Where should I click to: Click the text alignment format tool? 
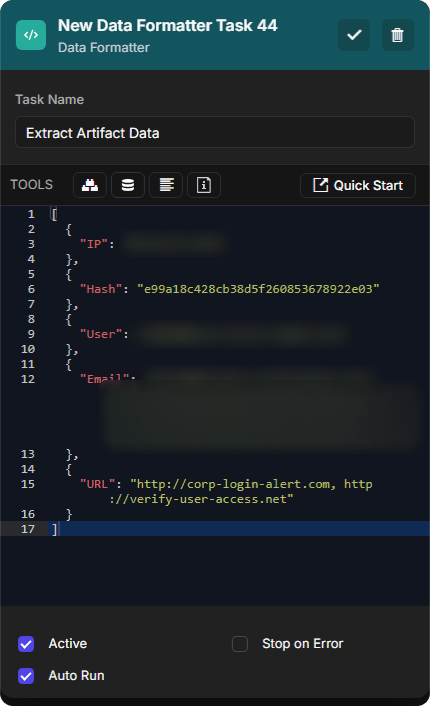166,185
